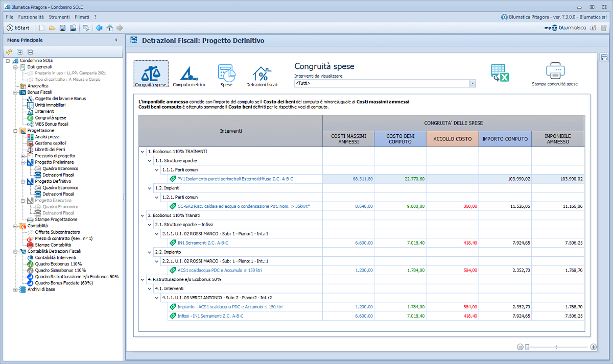The height and width of the screenshot is (364, 613).
Task: Click the bStart button
Action: point(18,28)
